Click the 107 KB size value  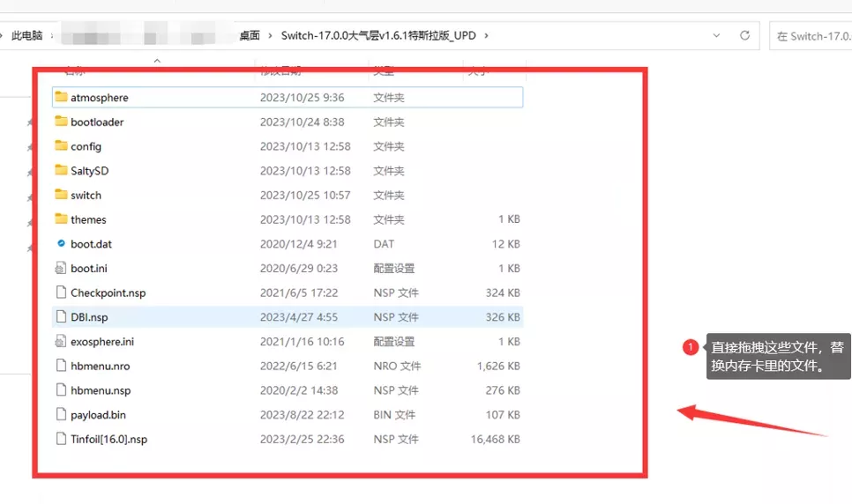click(x=503, y=416)
